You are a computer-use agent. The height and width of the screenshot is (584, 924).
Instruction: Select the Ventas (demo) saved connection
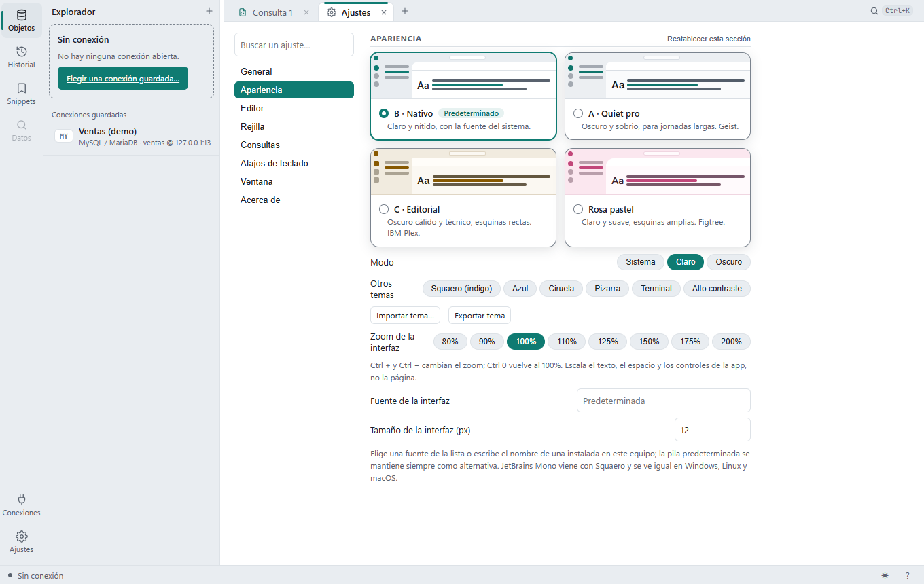click(x=132, y=136)
